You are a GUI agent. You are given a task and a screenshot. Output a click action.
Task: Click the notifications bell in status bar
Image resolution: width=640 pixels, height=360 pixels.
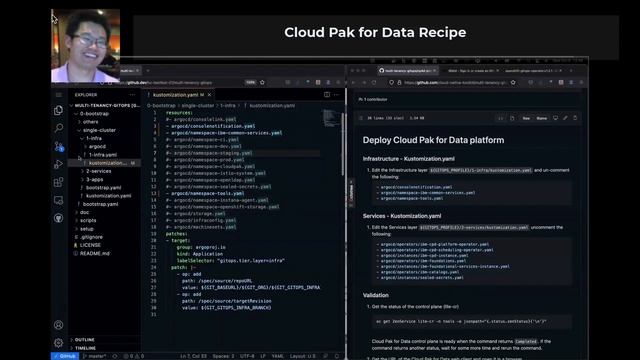click(x=337, y=356)
